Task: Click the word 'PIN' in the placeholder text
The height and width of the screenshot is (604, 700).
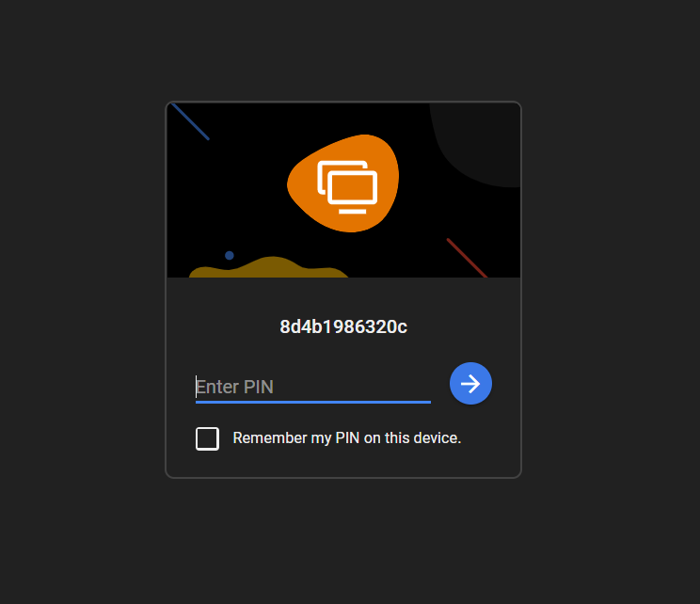Action: click(x=259, y=387)
